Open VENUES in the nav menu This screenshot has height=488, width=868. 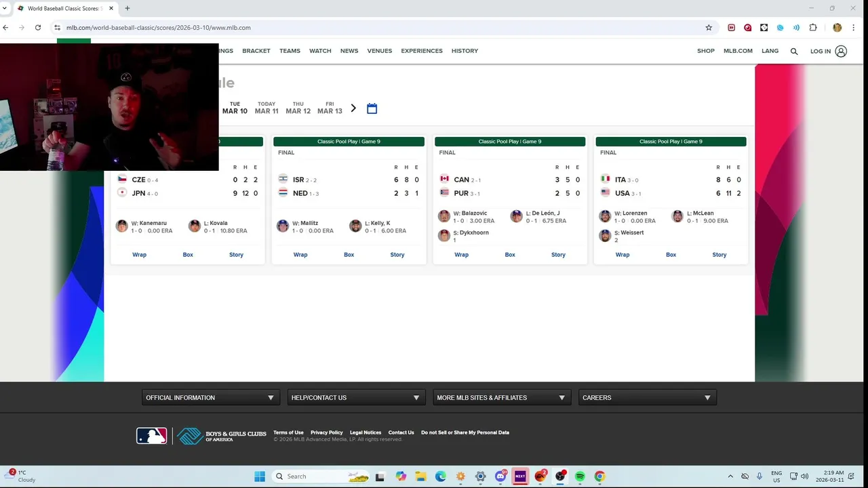coord(380,51)
